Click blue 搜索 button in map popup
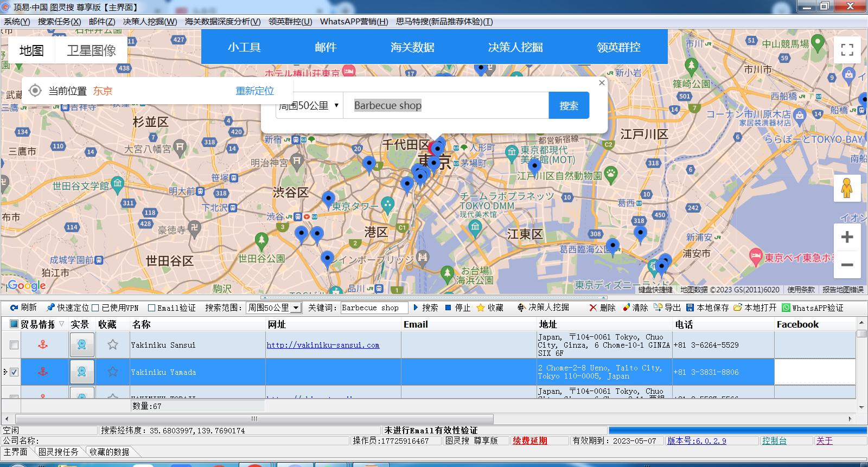This screenshot has height=467, width=868. [569, 105]
